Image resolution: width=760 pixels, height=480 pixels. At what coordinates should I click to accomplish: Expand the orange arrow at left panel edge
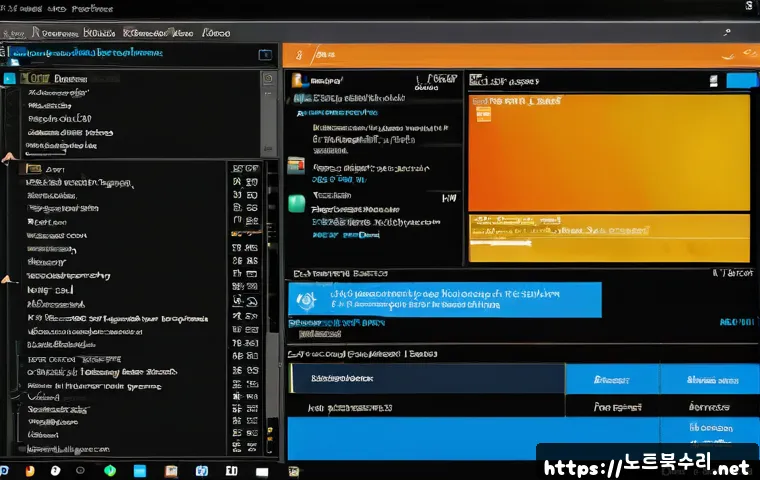tap(8, 157)
